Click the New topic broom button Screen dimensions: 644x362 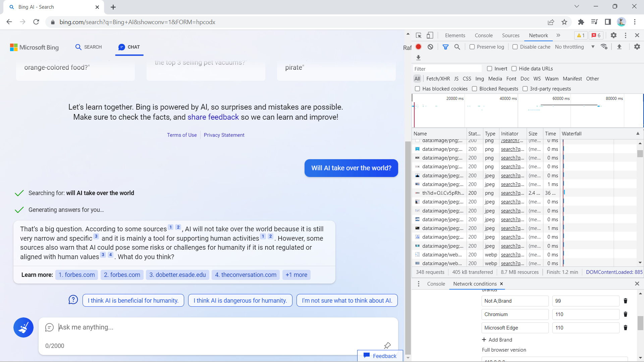pyautogui.click(x=23, y=327)
